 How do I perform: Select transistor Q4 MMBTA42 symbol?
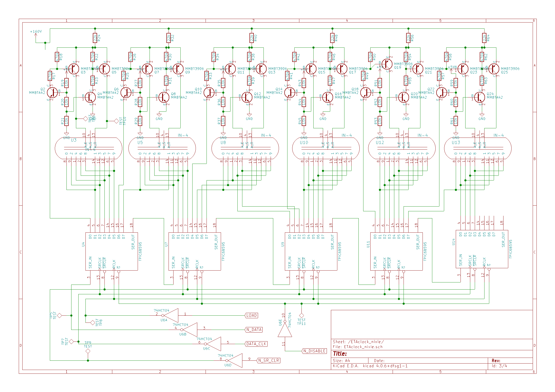click(90, 97)
